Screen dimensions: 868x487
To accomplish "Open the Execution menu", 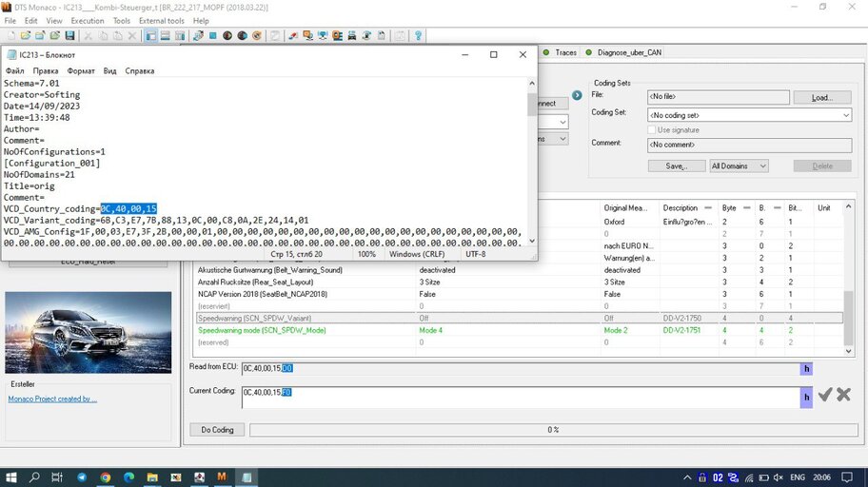I will point(87,21).
